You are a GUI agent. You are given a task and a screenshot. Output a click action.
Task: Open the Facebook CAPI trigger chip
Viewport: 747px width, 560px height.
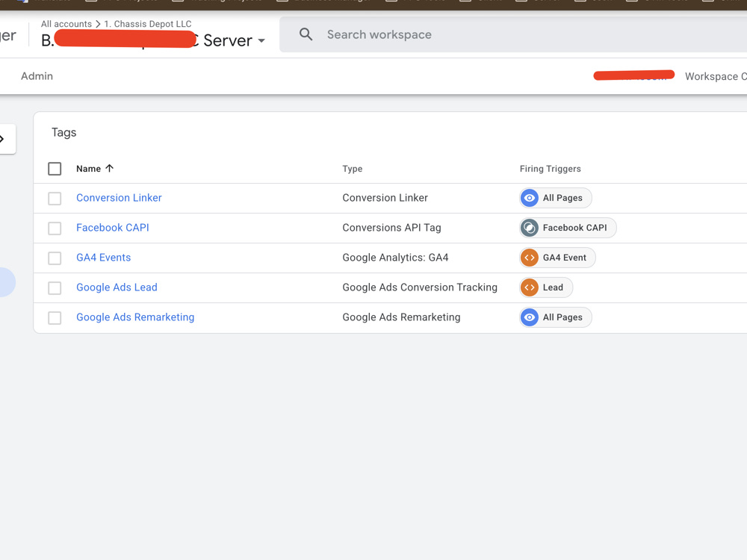pyautogui.click(x=568, y=228)
